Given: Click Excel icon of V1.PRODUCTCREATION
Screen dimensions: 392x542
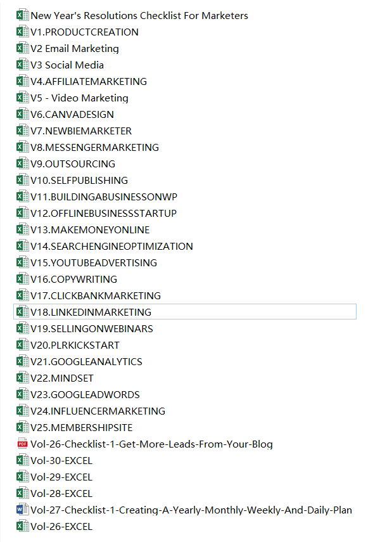Looking at the screenshot, I should click(22, 32).
